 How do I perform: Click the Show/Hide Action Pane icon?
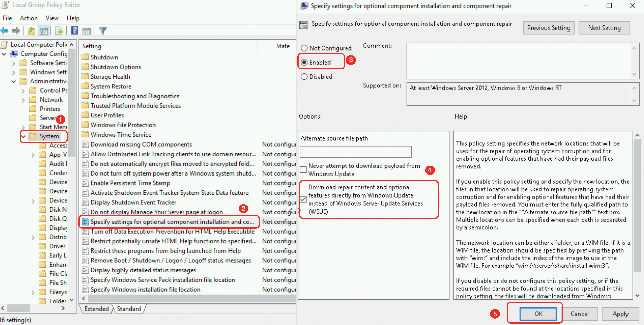(87, 31)
